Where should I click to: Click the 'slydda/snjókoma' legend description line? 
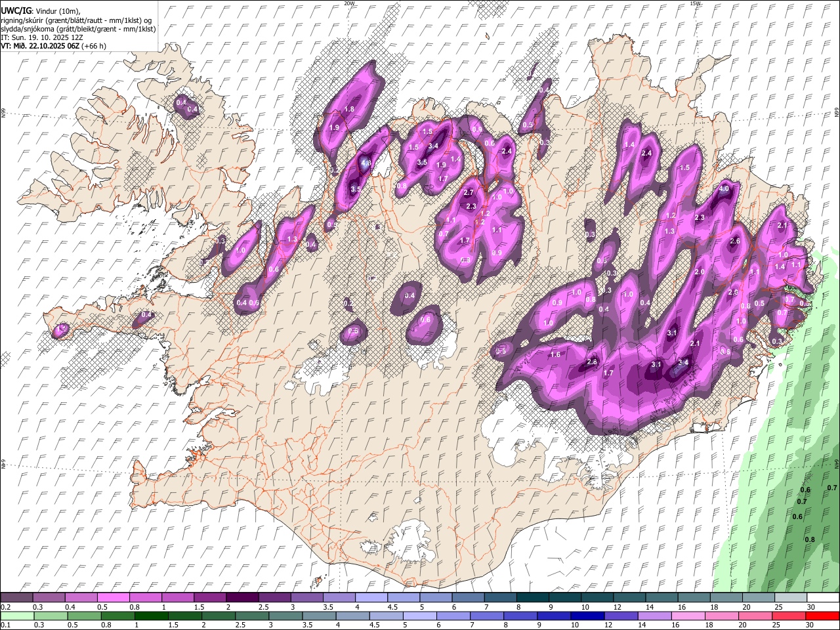coord(78,29)
